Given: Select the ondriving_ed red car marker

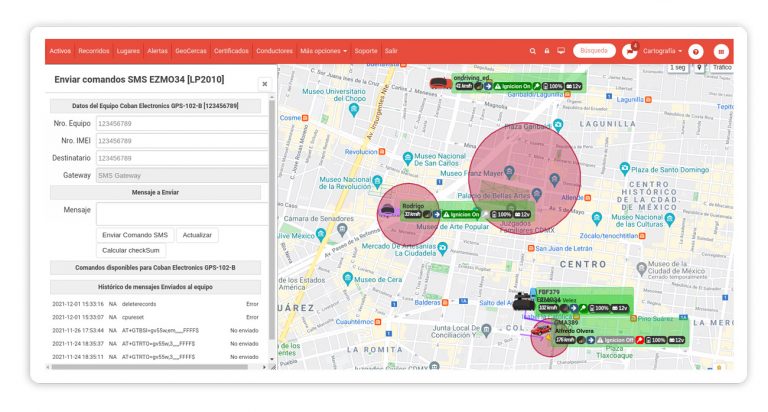Looking at the screenshot, I should coord(439,83).
